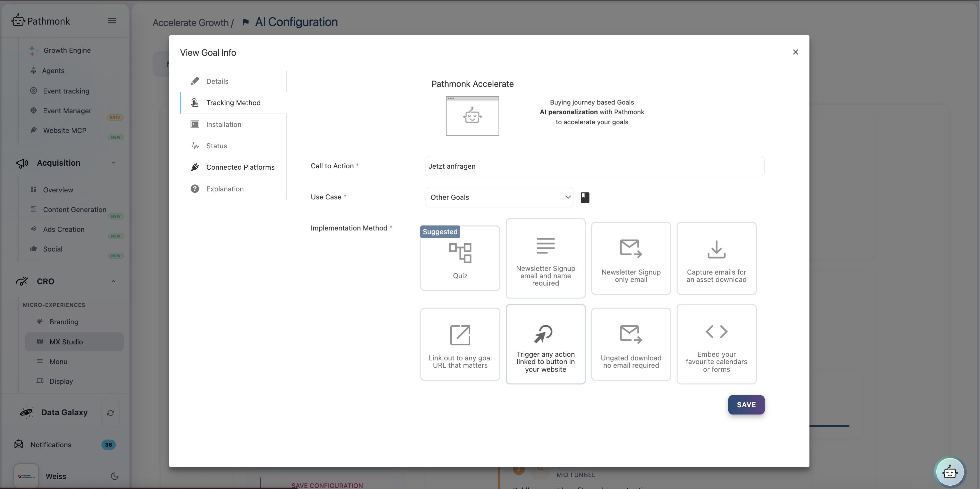The width and height of the screenshot is (980, 489).
Task: Click the Installation terminal icon
Action: click(195, 124)
